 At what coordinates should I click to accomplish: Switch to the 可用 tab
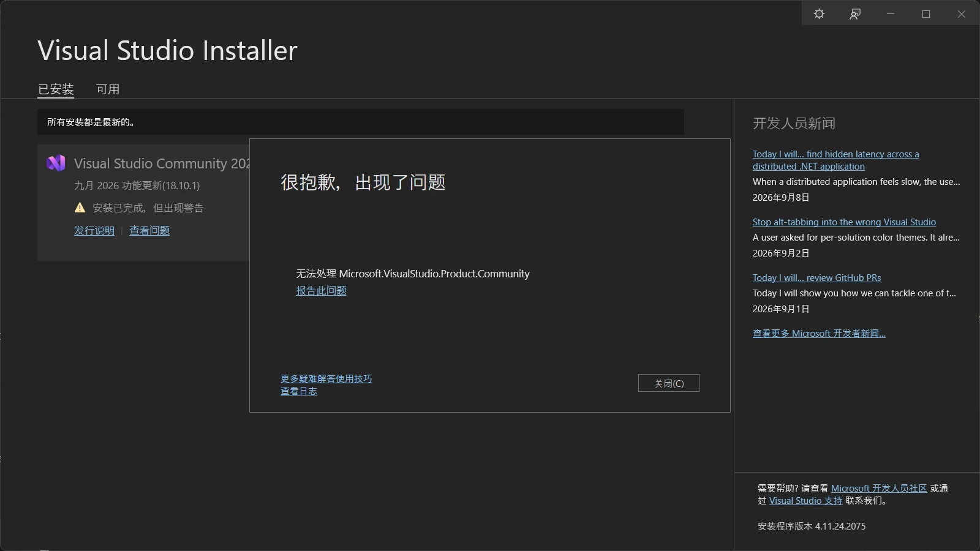(x=108, y=89)
